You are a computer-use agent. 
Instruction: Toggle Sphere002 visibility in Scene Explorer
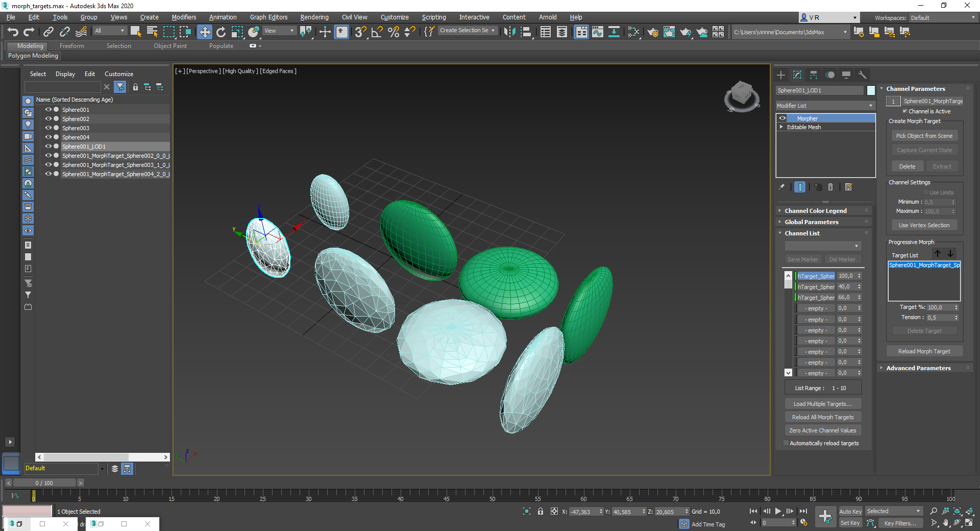(x=48, y=118)
